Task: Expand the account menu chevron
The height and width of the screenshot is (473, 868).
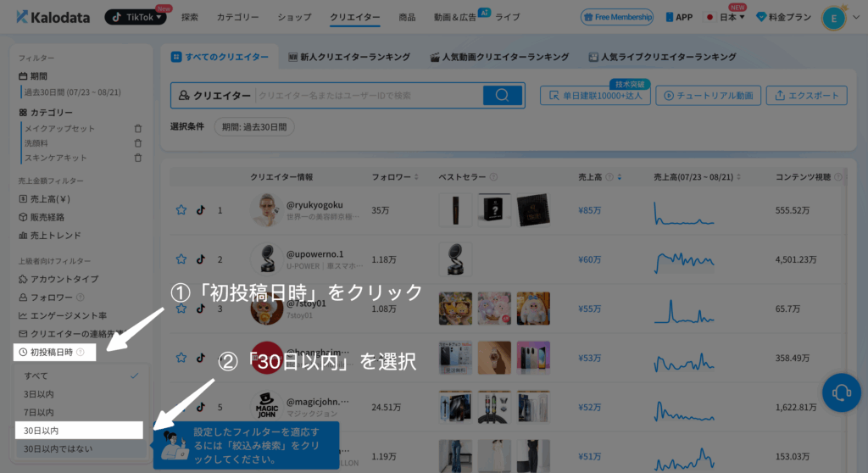Action: (856, 17)
